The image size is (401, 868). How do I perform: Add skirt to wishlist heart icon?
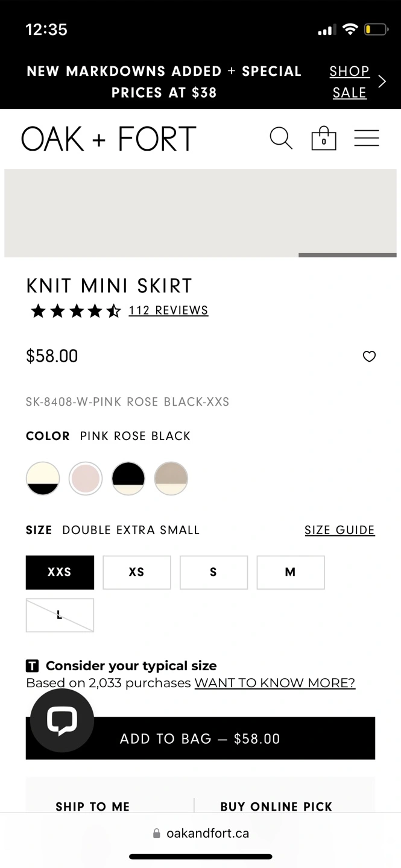369,356
